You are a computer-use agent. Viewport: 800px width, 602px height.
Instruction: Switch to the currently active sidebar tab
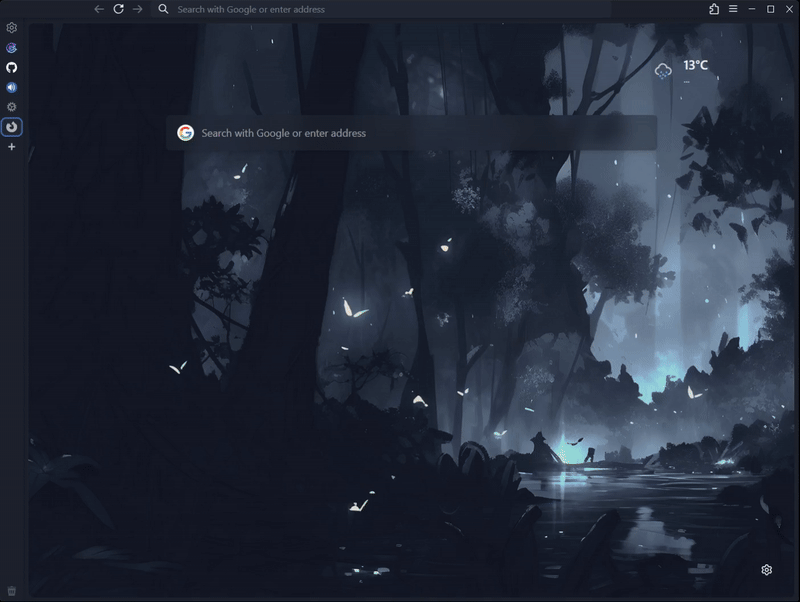pyautogui.click(x=11, y=128)
